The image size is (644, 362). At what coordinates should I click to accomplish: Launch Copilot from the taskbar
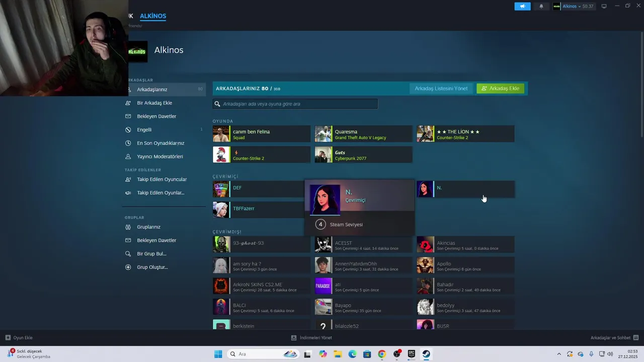pyautogui.click(x=323, y=354)
